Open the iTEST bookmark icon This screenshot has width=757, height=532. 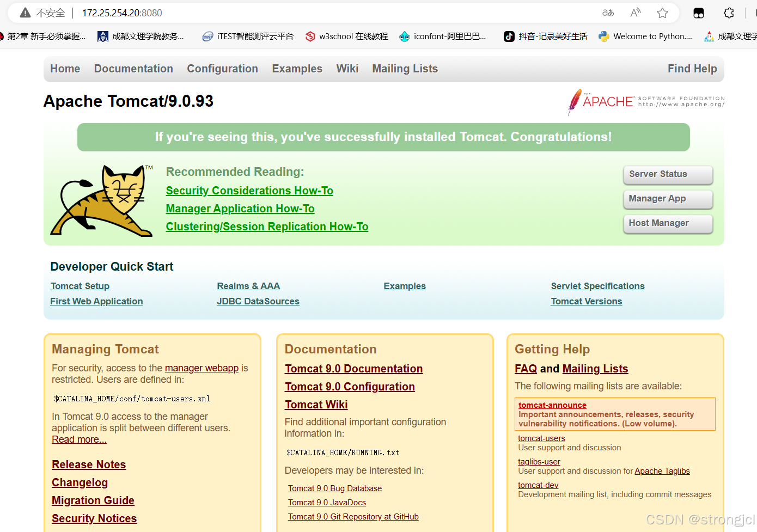point(207,36)
